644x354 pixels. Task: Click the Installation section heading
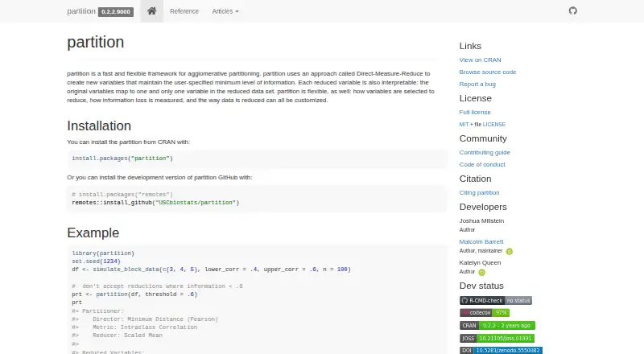(99, 126)
